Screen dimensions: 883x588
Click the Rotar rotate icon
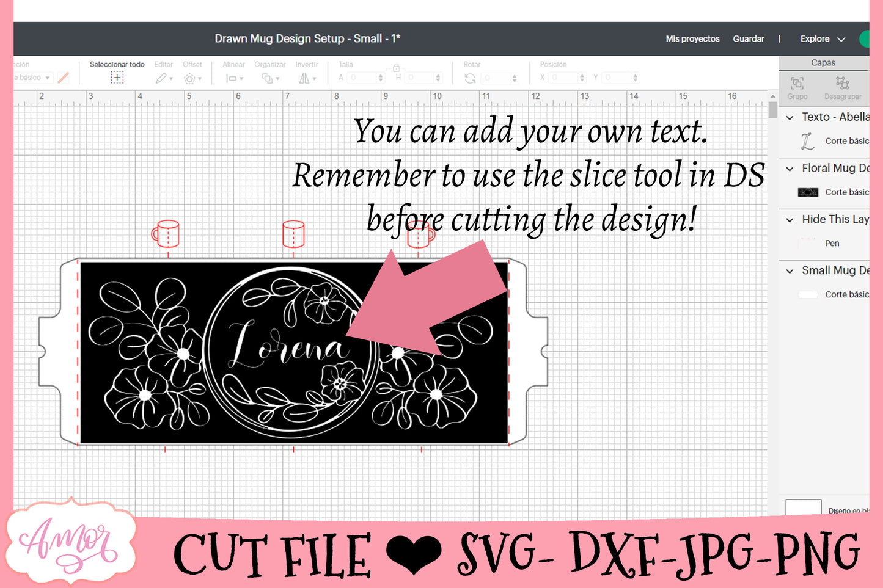tap(470, 78)
